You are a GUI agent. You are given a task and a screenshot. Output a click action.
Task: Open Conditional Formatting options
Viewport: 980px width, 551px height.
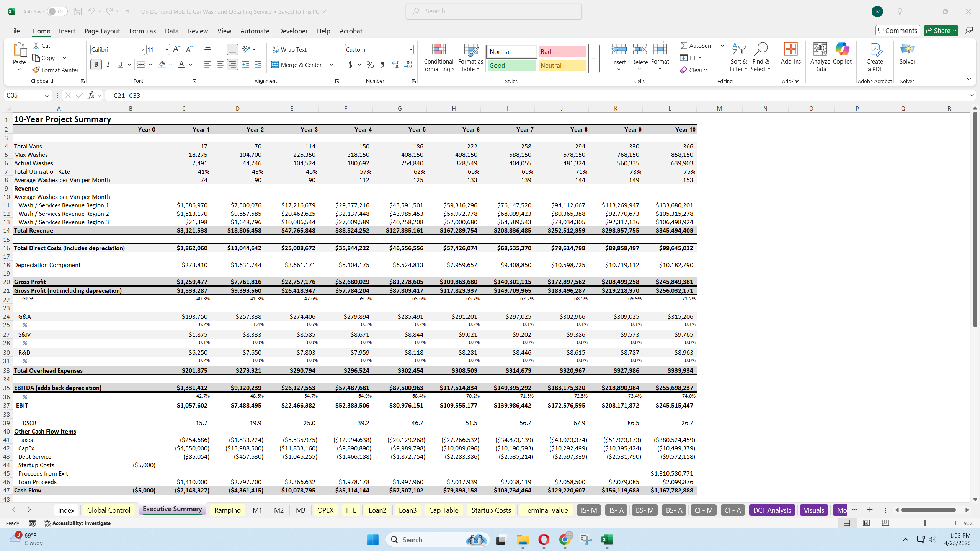tap(438, 58)
